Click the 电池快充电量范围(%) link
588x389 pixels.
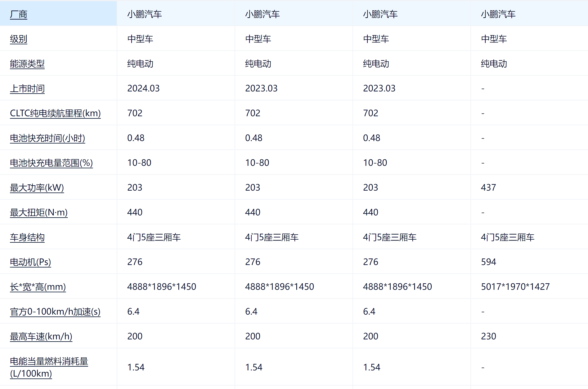click(52, 163)
